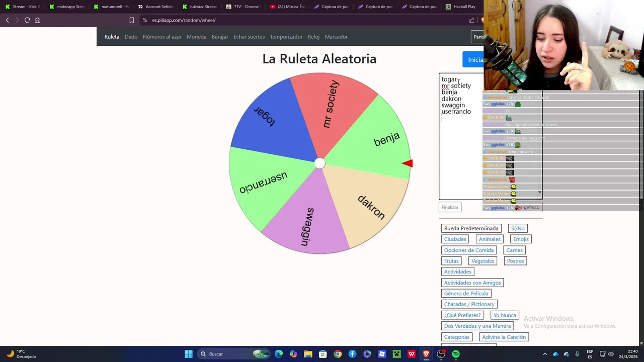Switch to the tutiwizz Stream tab
The image size is (644, 362).
[x=199, y=7]
